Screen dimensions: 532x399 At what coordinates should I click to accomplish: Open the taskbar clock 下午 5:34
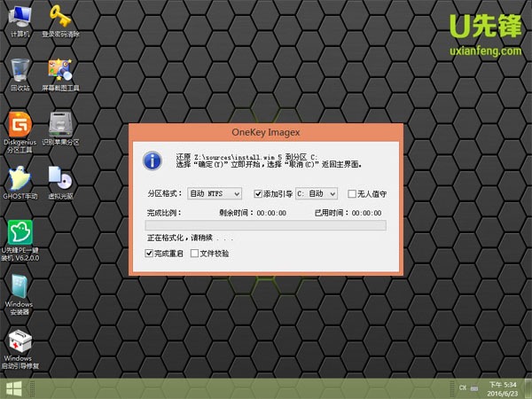coord(503,389)
